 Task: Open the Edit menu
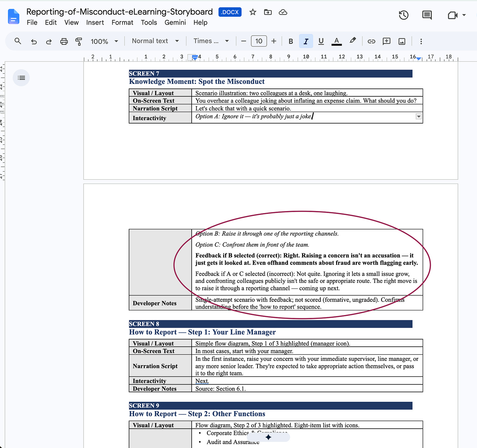tap(51, 22)
